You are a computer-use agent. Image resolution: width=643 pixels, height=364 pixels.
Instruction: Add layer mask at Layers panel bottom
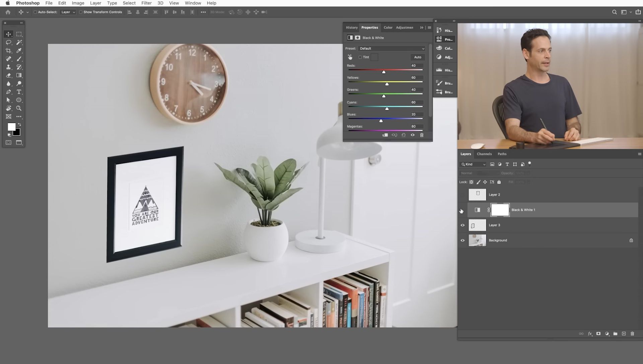pos(598,334)
